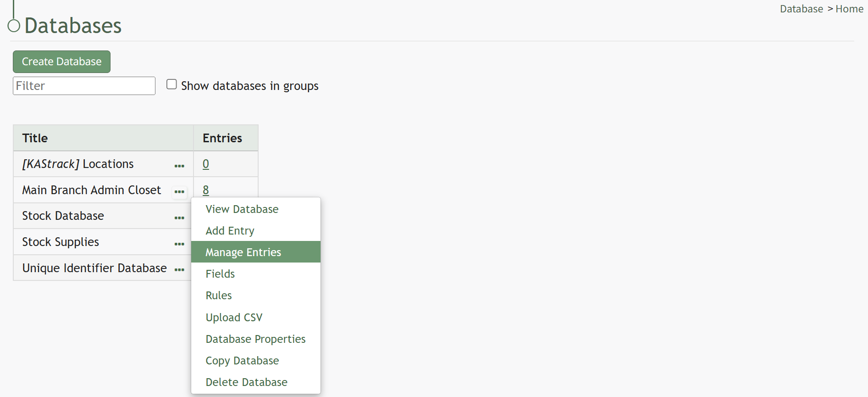868x397 pixels.
Task: Open the 8 entries link
Action: 206,190
